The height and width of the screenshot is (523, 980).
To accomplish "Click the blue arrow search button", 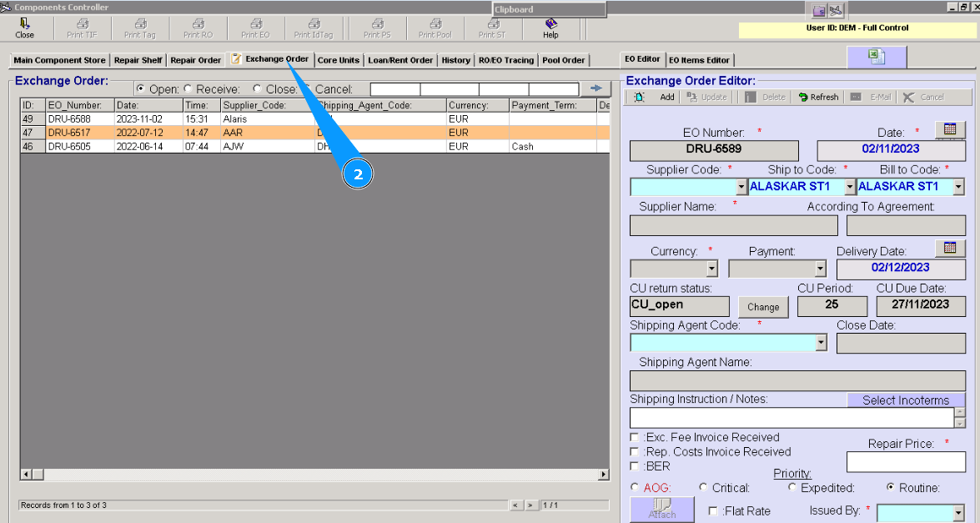I will [x=596, y=88].
